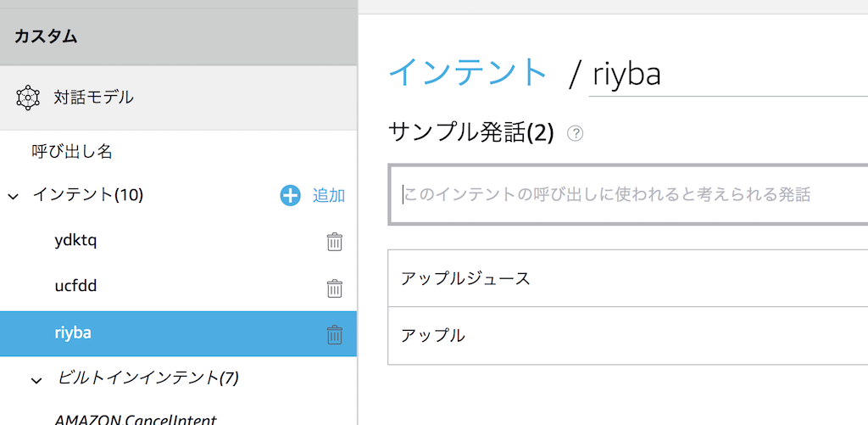Screen dimensions: 868x425
Task: Click the ビルトインインテント(7) label
Action: 148,378
